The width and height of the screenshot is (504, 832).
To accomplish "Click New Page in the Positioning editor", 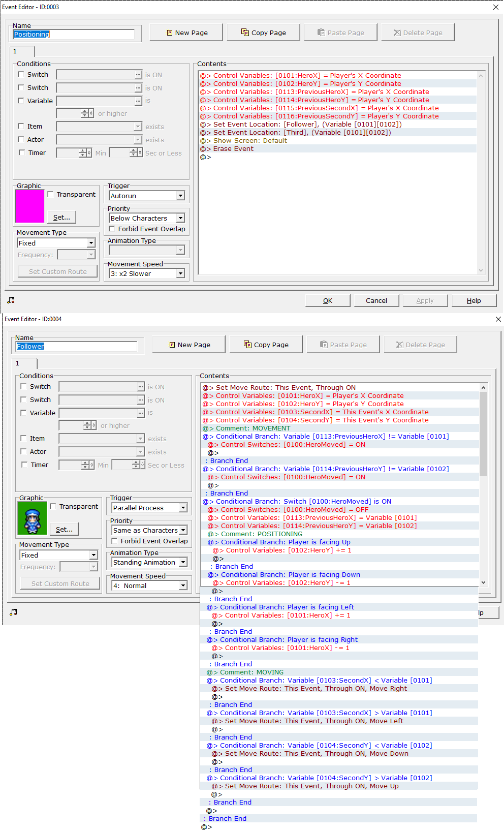I will (186, 33).
